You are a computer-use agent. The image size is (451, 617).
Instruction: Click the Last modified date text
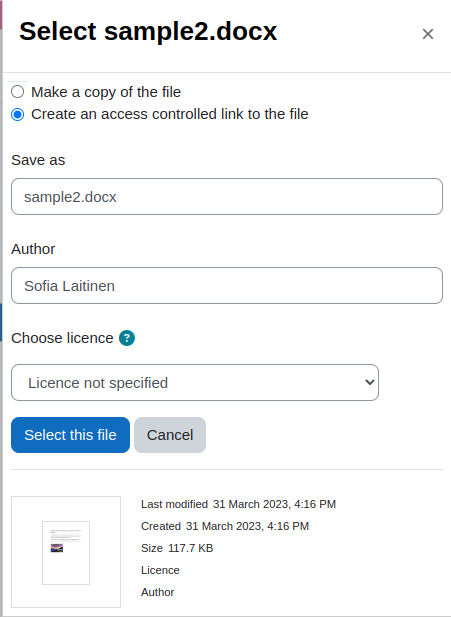(274, 504)
